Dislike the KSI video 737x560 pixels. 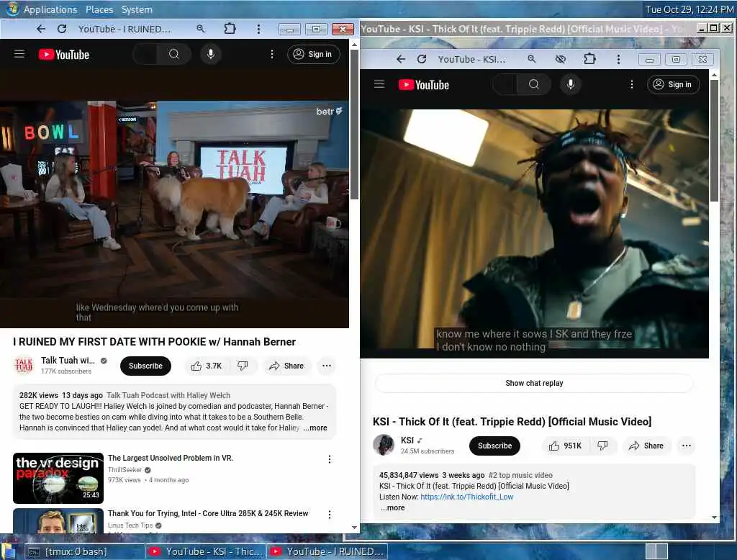602,446
